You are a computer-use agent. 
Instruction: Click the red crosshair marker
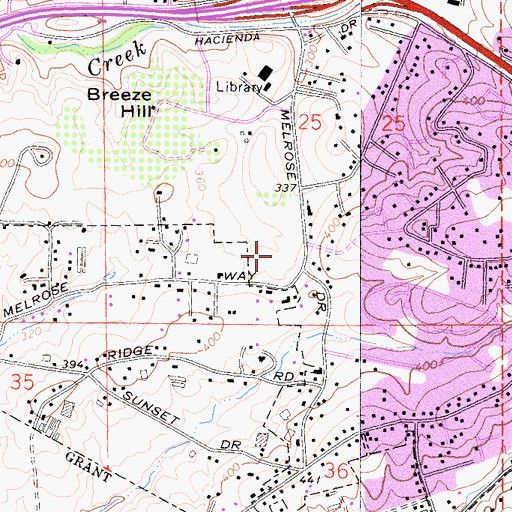(x=256, y=256)
